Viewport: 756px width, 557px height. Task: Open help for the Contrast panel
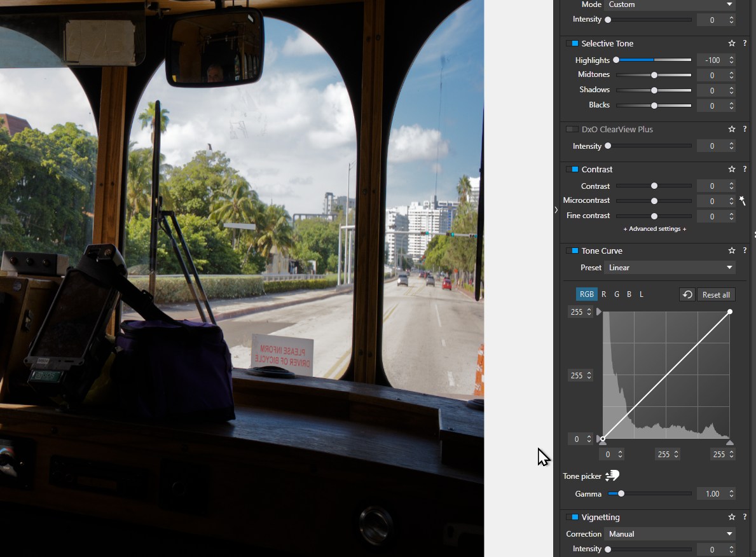point(745,170)
